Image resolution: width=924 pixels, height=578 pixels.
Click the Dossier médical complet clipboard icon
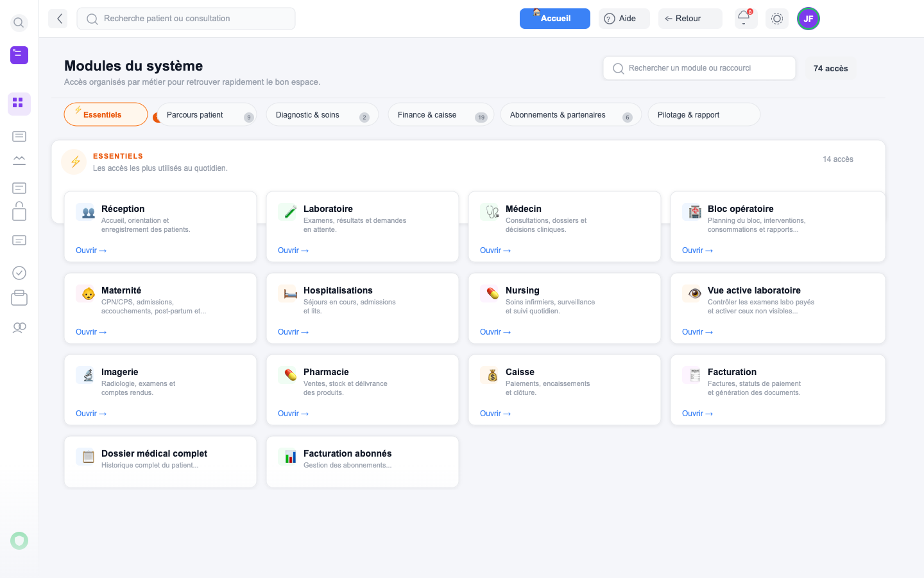pos(85,457)
